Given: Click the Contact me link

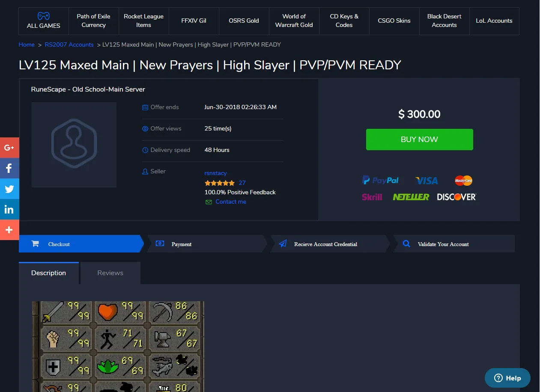Looking at the screenshot, I should 231,202.
